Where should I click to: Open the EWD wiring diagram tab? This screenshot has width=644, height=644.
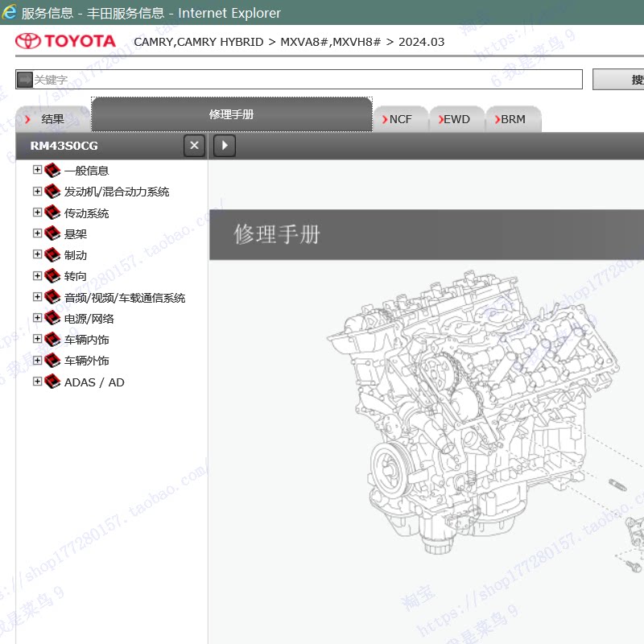coord(456,119)
